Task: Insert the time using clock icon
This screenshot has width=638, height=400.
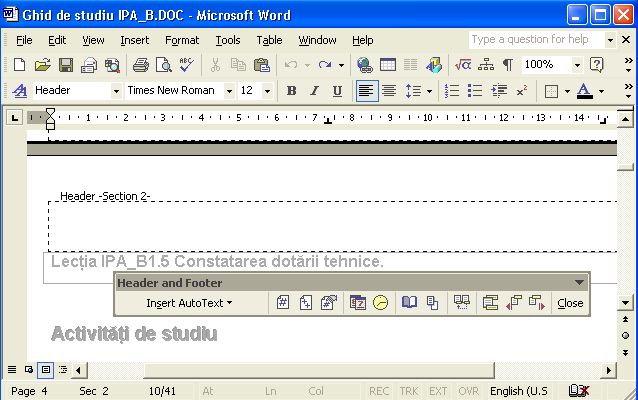Action: 380,303
